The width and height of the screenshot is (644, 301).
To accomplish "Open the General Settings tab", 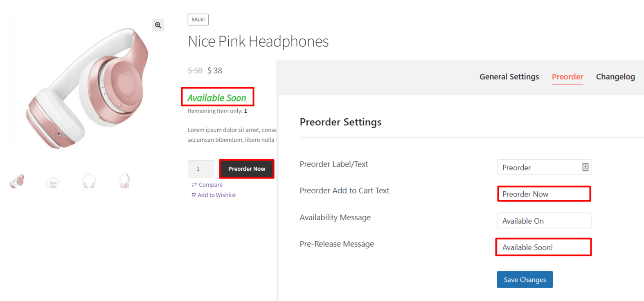I will tap(509, 77).
